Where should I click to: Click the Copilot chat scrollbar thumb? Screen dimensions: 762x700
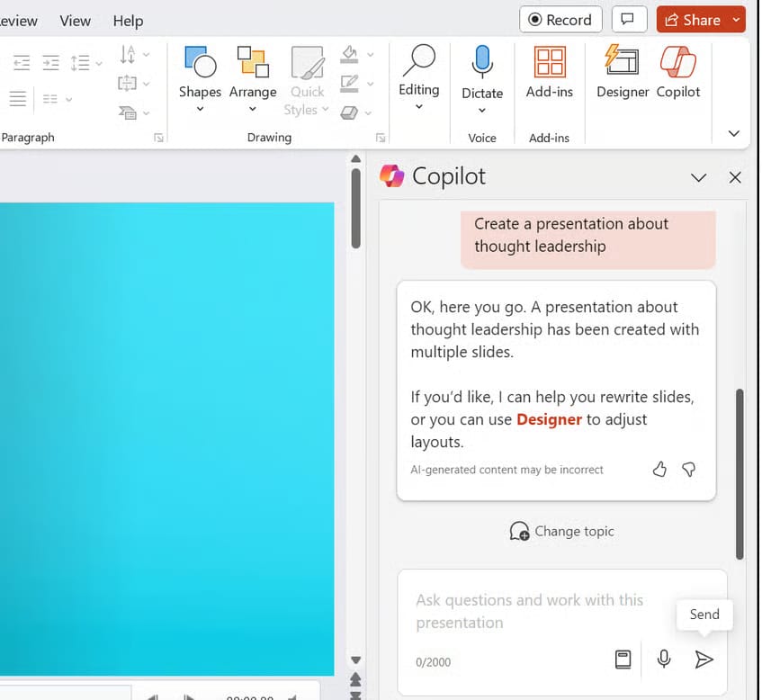point(740,474)
